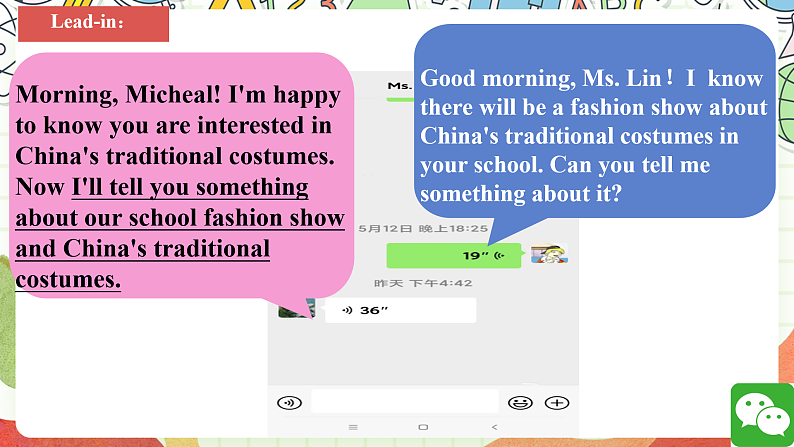Viewport: 794px width, 447px height.
Task: Tap the plus attachments icon
Action: tap(557, 402)
